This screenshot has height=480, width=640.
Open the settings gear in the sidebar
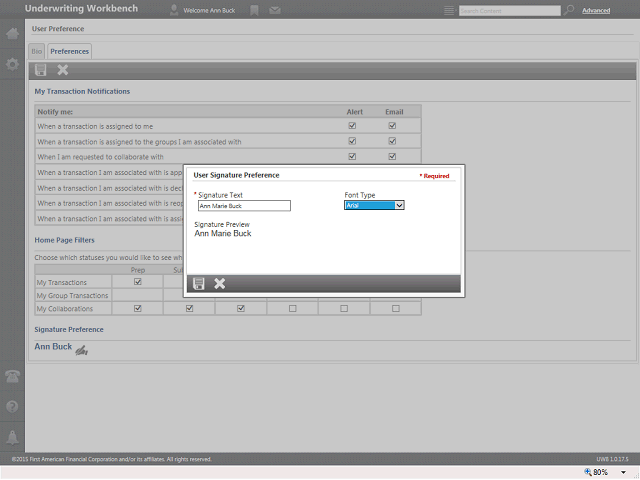point(12,64)
